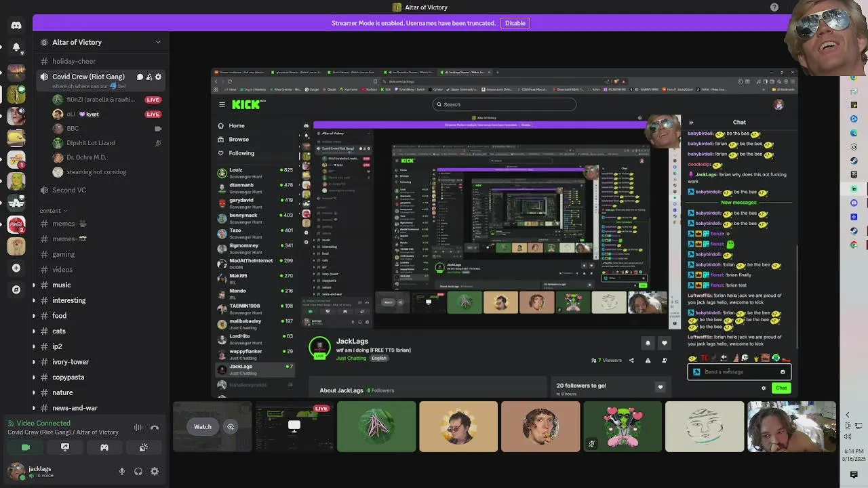Screen dimensions: 868x488
Task: Collapse the Kick chat panel
Action: tap(691, 123)
